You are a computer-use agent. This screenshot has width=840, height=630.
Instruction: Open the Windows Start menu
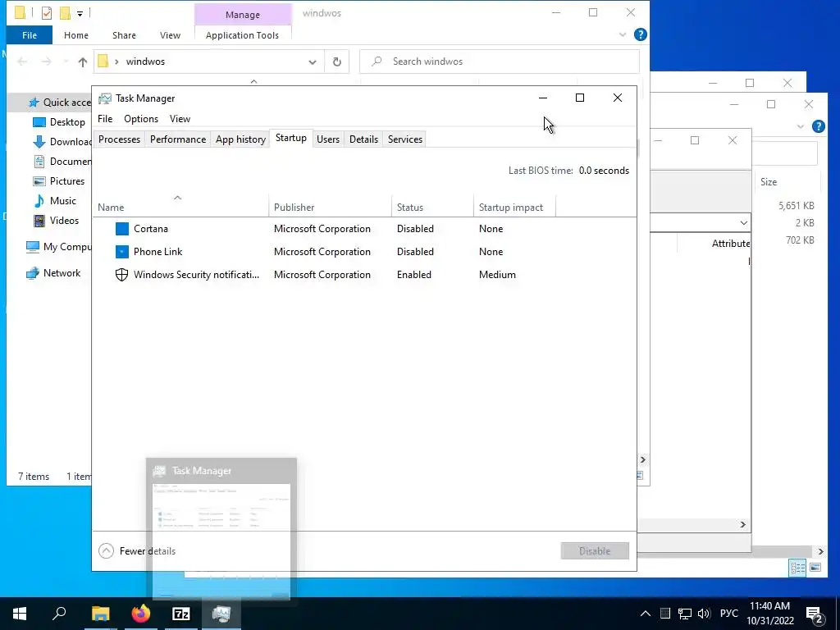(20, 614)
